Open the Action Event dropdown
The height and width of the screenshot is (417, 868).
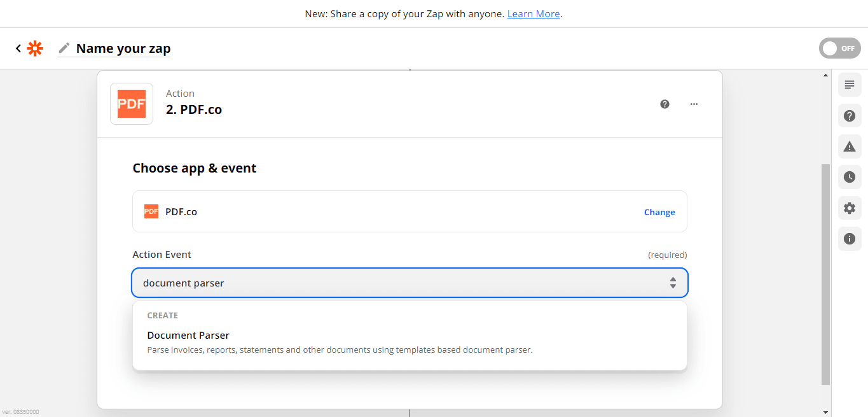pos(410,283)
